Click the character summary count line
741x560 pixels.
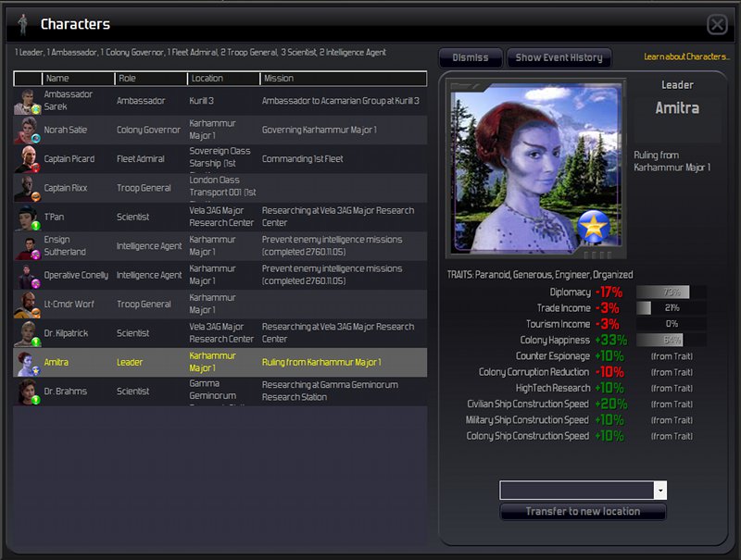[x=200, y=53]
